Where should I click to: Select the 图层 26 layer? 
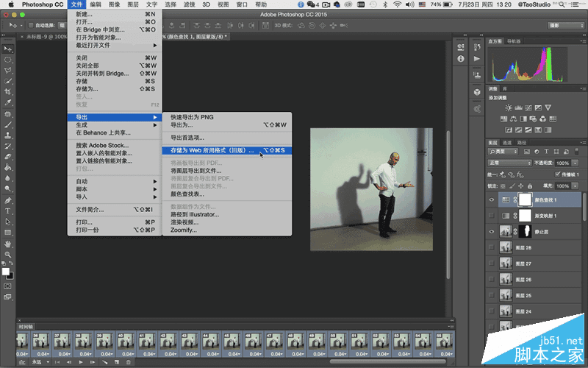tap(525, 280)
